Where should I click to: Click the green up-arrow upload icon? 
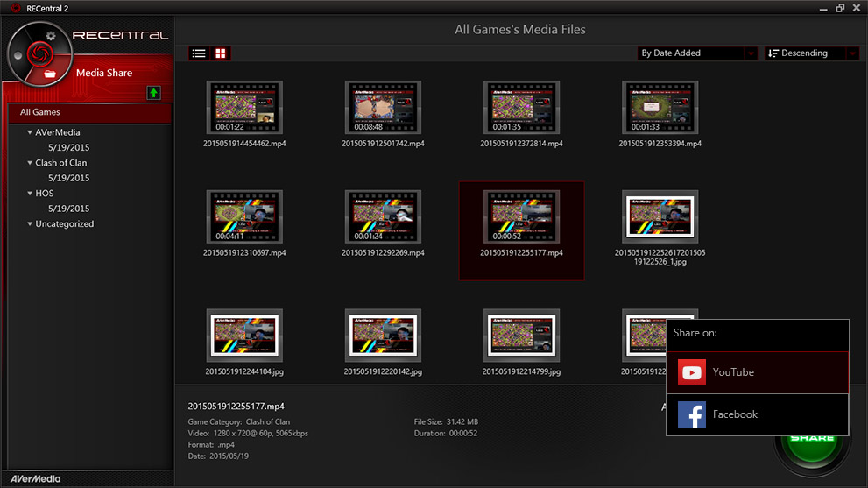(x=153, y=93)
